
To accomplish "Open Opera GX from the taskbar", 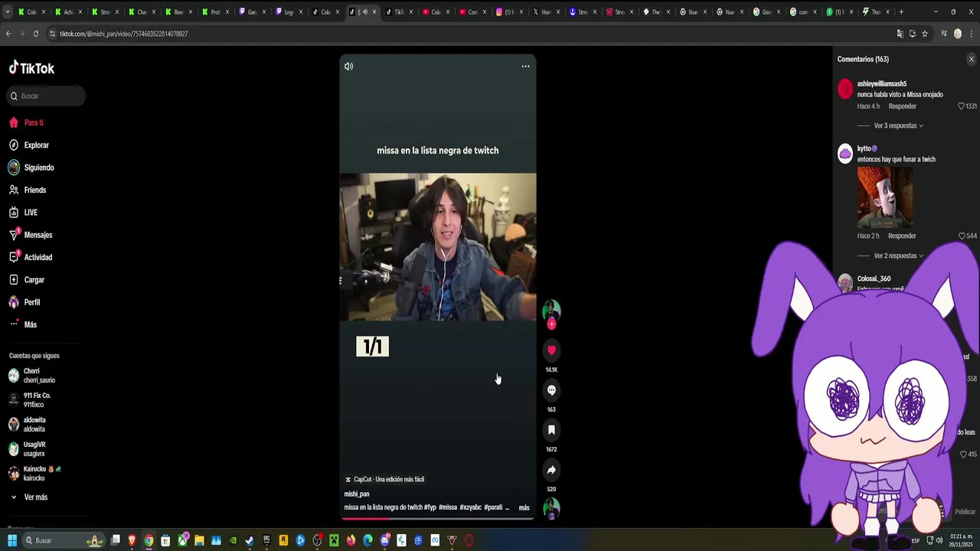I will point(469,540).
